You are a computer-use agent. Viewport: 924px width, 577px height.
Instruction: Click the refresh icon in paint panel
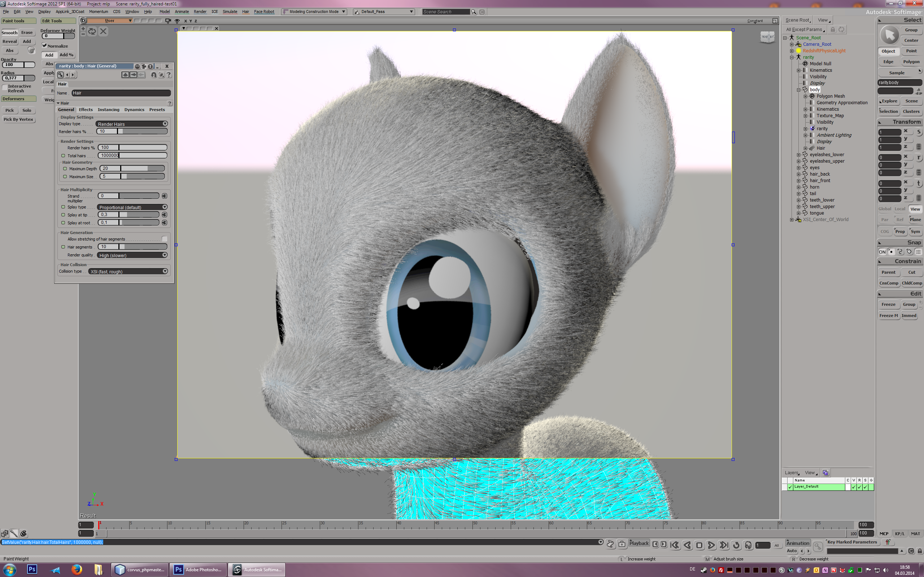pyautogui.click(x=92, y=31)
